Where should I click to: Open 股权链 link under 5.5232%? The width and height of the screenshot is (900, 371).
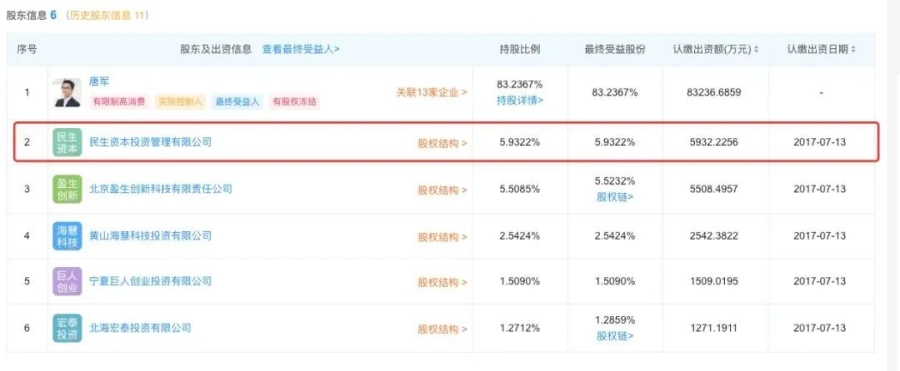(x=615, y=197)
